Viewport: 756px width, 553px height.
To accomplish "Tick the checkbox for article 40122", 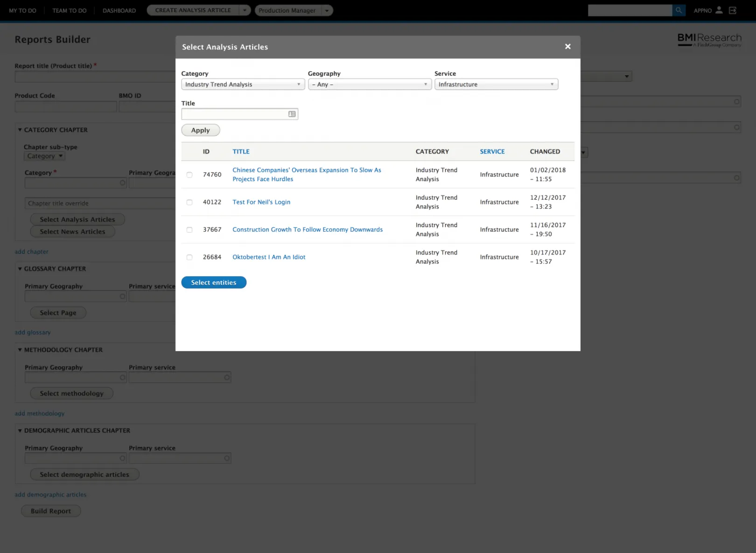I will 189,202.
